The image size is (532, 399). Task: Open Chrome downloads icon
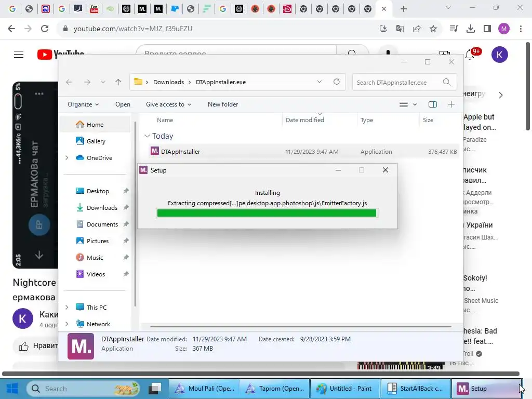[471, 29]
